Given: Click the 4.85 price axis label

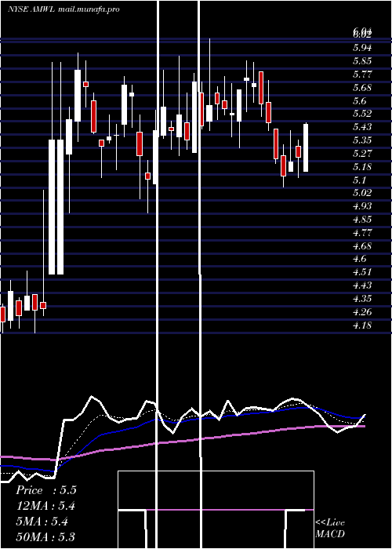Looking at the screenshot, I should (x=362, y=220).
